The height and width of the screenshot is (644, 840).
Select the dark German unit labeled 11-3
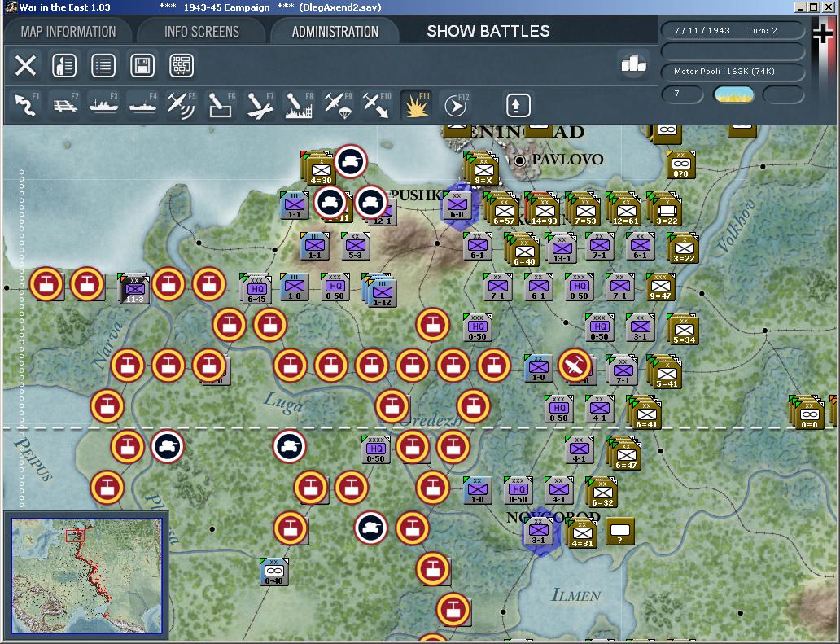[134, 288]
